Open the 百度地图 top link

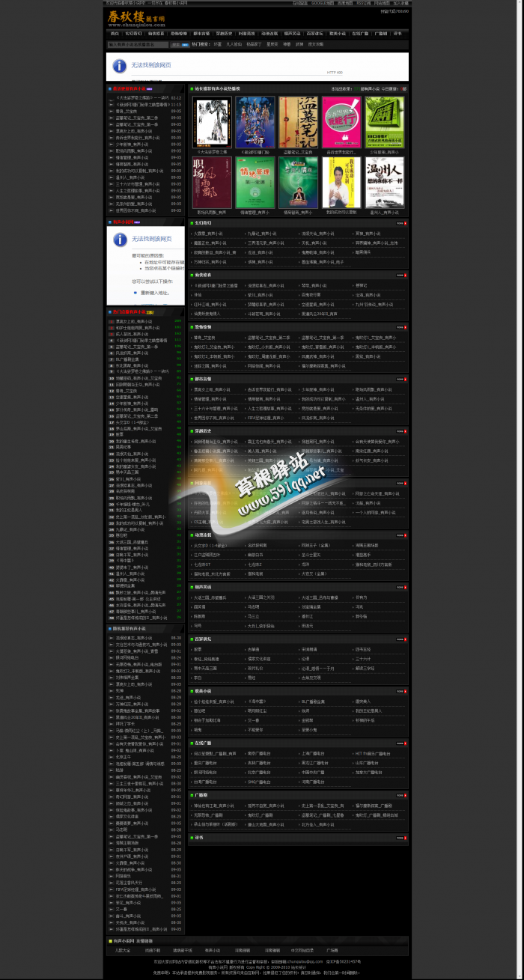click(345, 3)
